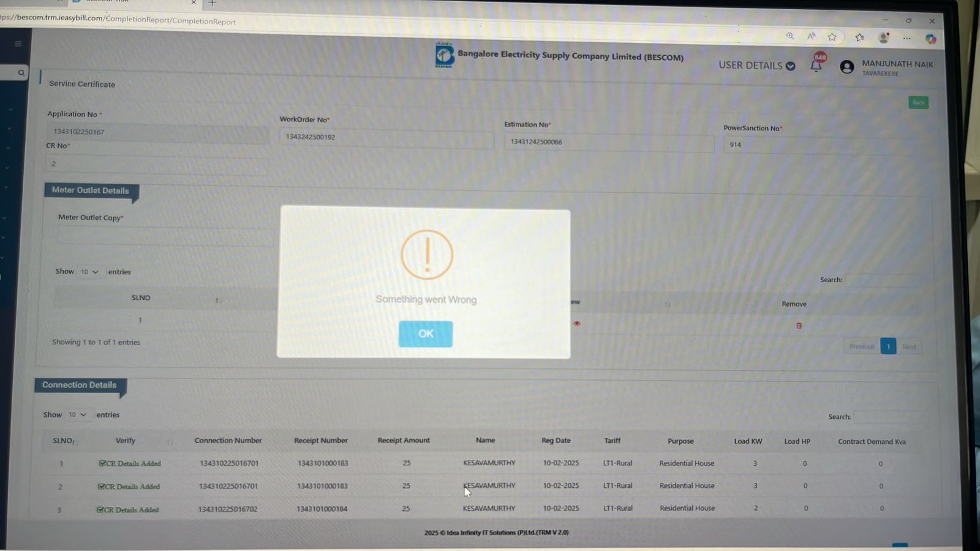Click the Remove trash icon in Meter Outlet table
980x551 pixels.
coord(799,326)
